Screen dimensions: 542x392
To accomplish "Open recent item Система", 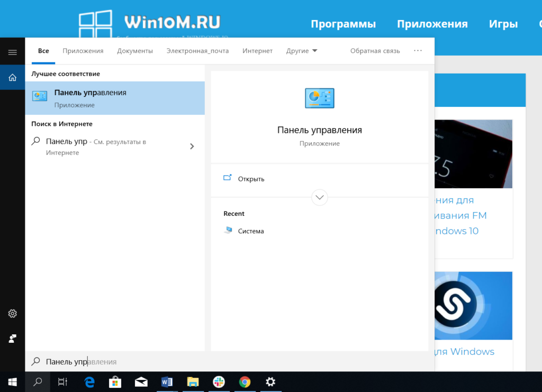I will [x=250, y=231].
